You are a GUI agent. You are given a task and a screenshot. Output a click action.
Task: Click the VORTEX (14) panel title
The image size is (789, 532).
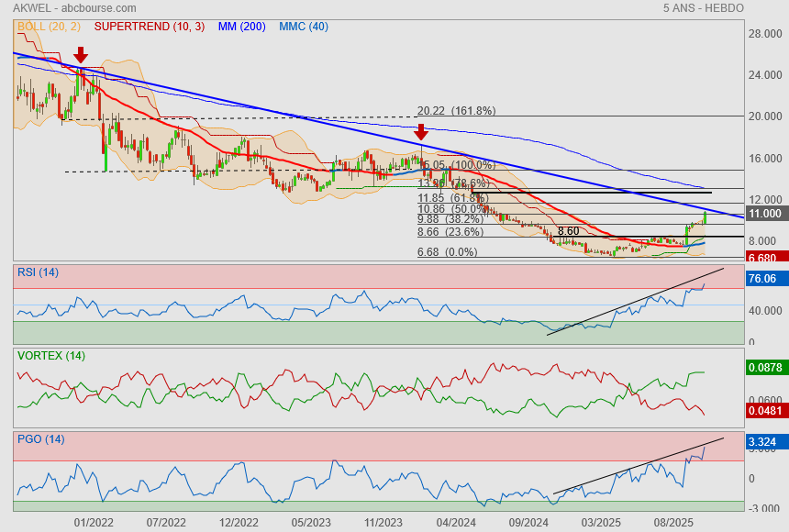click(50, 356)
